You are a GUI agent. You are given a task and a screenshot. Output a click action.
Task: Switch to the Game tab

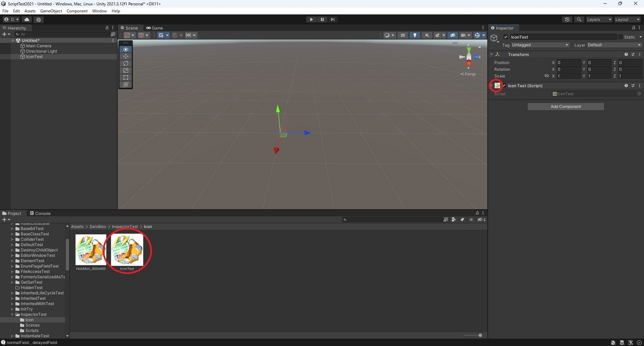155,28
